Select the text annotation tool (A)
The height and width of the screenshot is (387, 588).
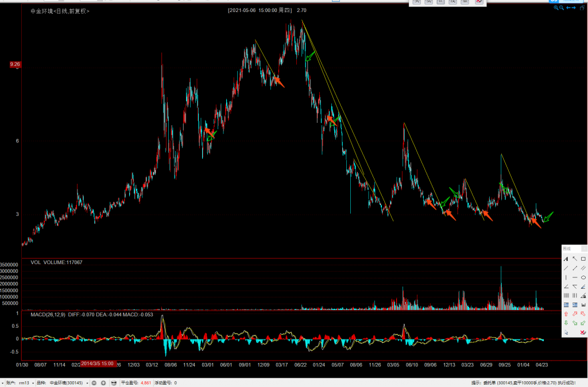click(x=566, y=259)
